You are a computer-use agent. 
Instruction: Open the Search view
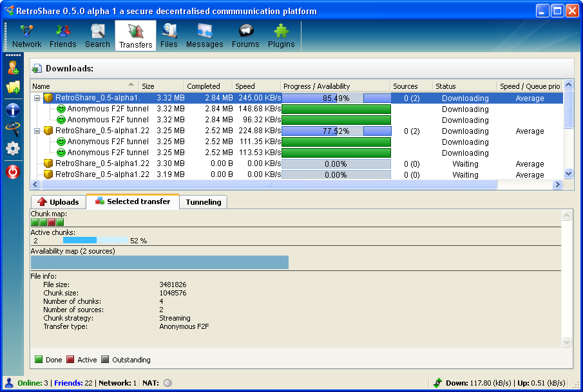[x=97, y=35]
